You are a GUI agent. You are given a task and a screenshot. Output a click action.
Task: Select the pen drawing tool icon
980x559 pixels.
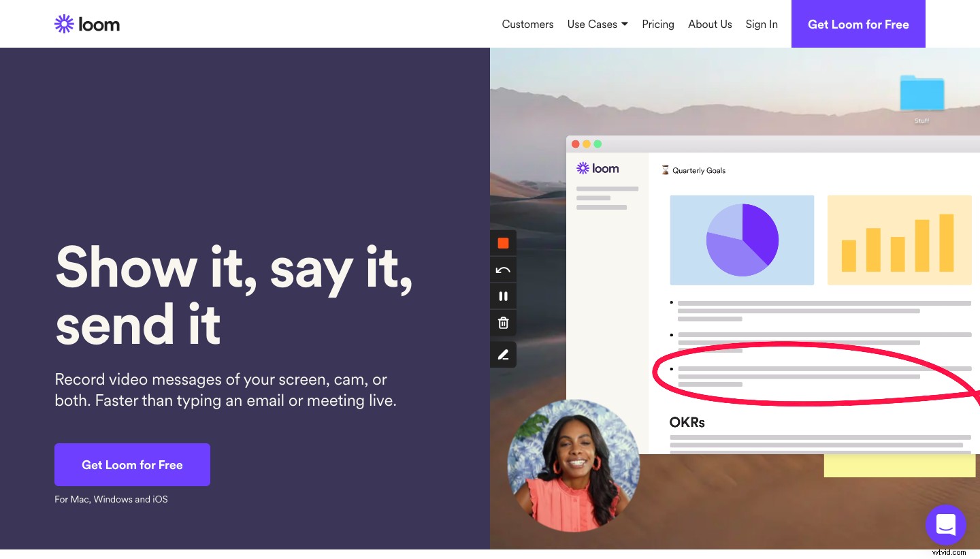(503, 355)
